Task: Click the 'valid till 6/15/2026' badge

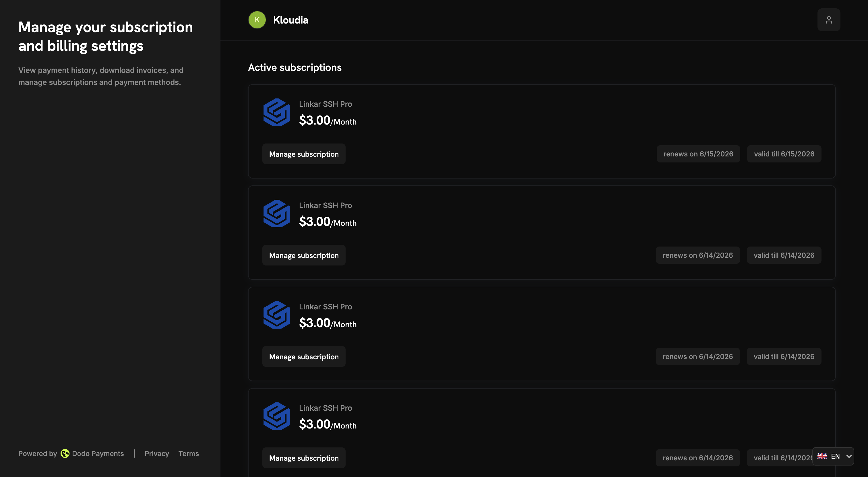Action: [784, 154]
